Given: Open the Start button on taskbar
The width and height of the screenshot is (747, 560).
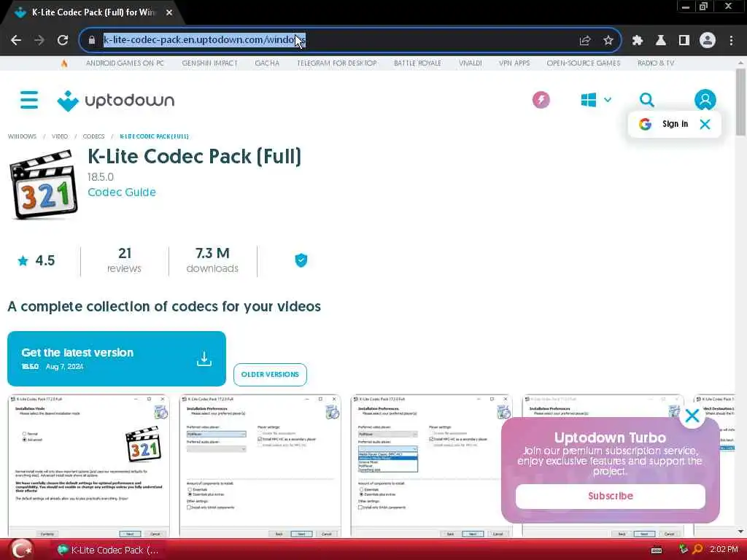Looking at the screenshot, I should (x=23, y=550).
